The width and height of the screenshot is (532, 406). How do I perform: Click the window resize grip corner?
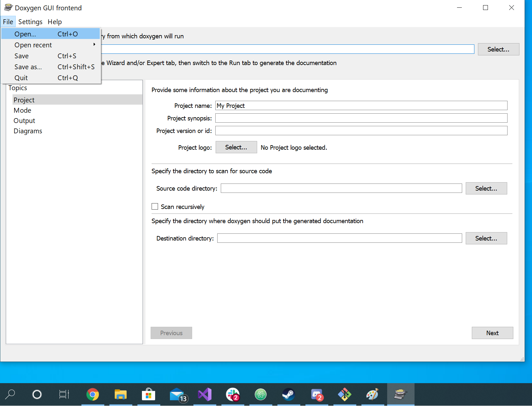522,359
